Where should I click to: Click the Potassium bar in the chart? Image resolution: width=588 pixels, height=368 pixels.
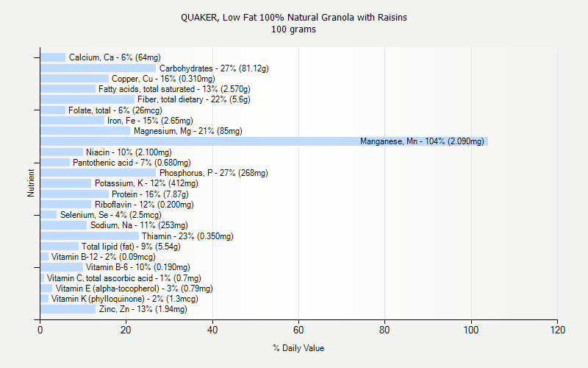[66, 183]
